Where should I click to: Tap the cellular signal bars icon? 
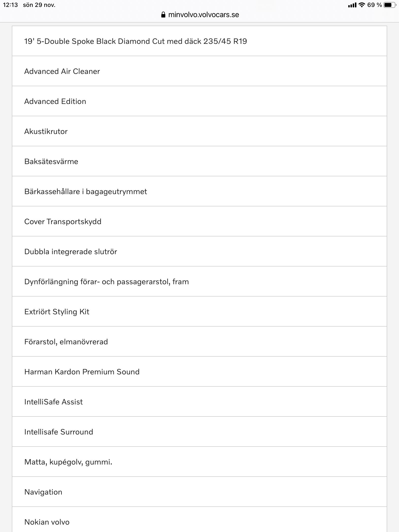point(352,5)
